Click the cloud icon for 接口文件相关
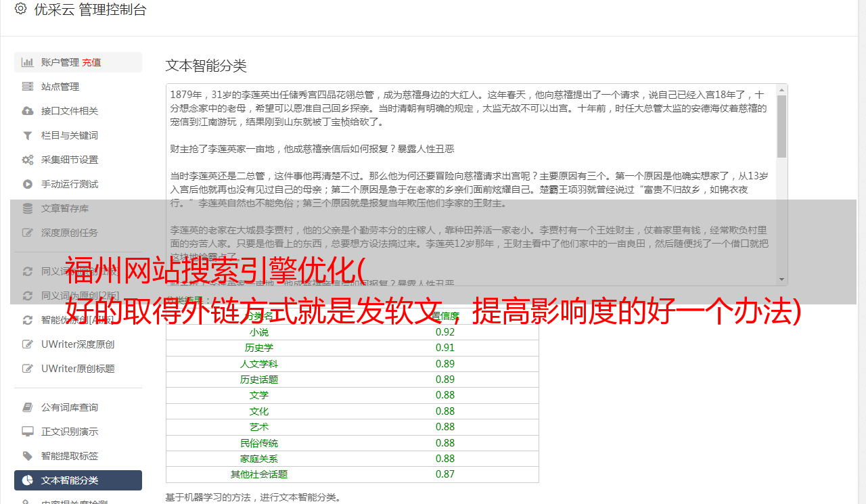This screenshot has width=866, height=504. pos(28,111)
